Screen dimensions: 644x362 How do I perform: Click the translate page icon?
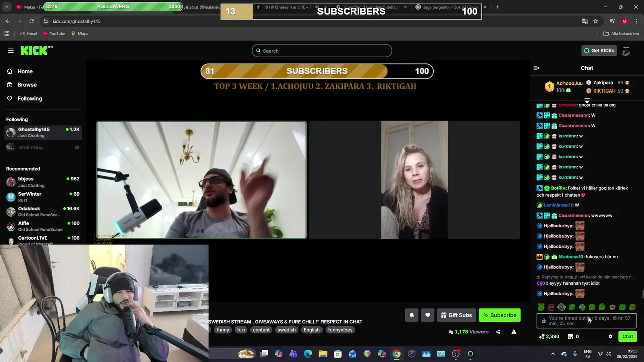coord(584,21)
